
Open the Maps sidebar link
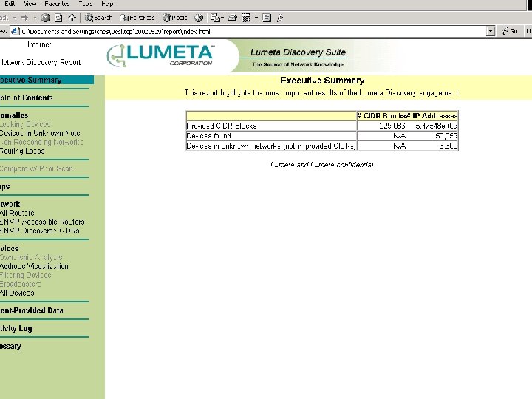coord(4,186)
